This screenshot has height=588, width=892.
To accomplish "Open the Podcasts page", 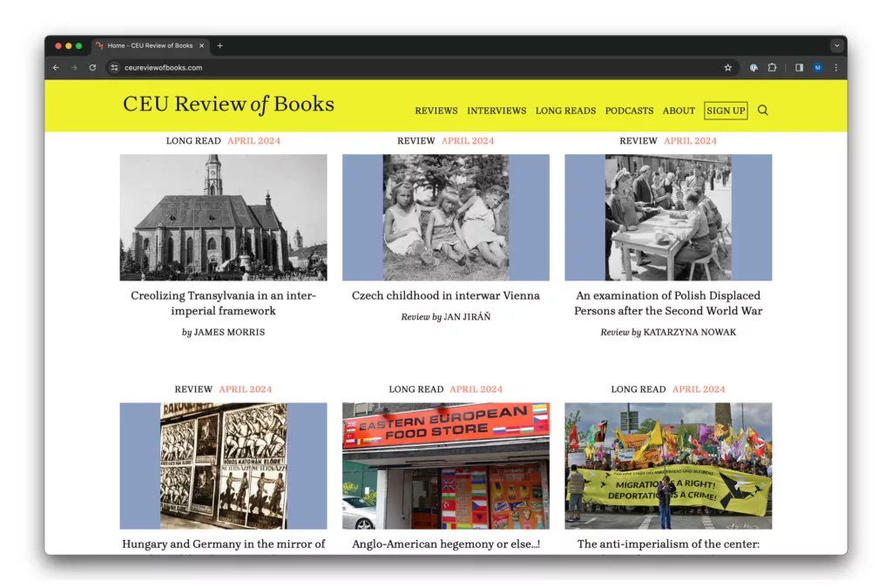I will pyautogui.click(x=629, y=111).
